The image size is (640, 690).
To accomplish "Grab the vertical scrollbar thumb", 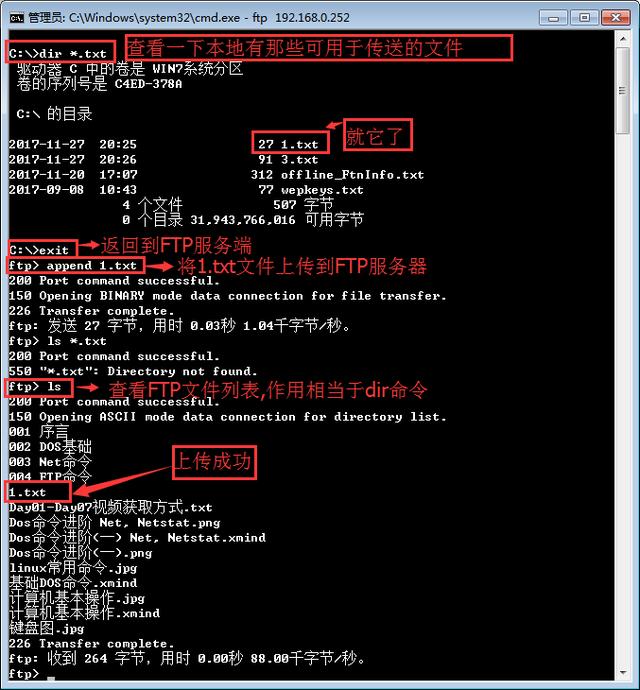I will pos(623,91).
